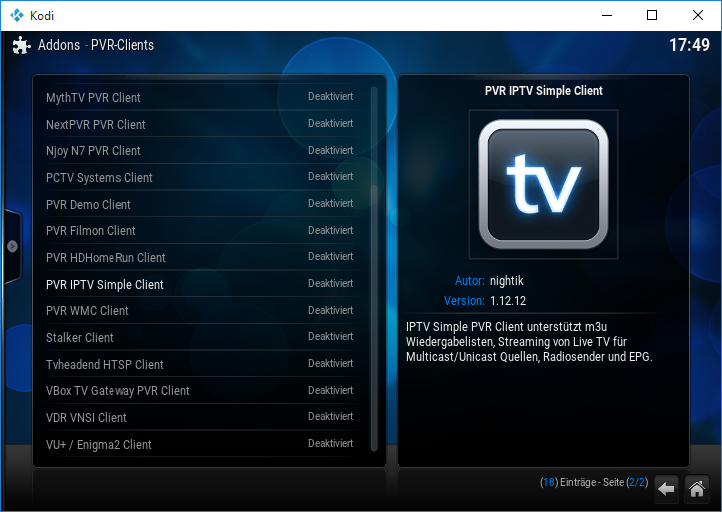Click the Addons puzzle piece icon
The width and height of the screenshot is (722, 512).
[21, 45]
